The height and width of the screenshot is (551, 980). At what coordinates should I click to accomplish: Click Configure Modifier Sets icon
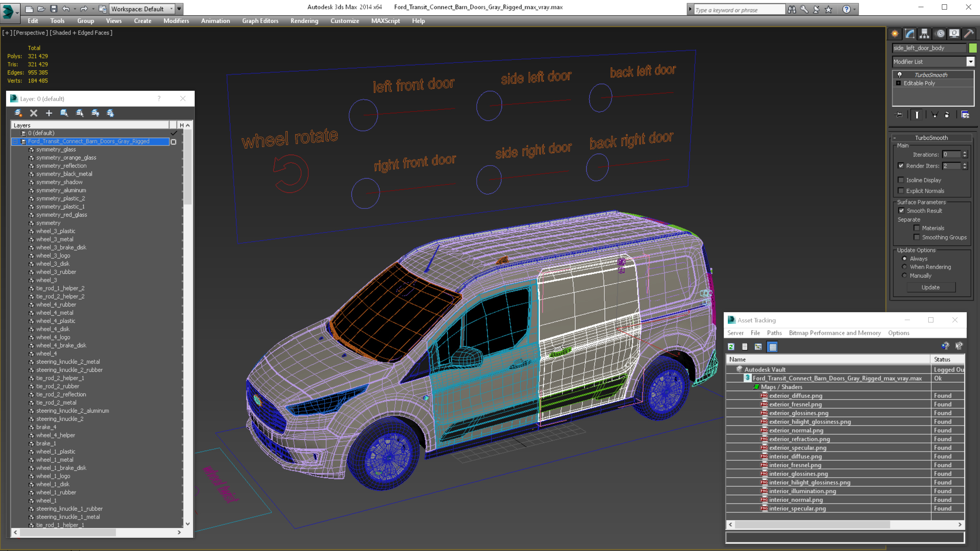pos(965,115)
